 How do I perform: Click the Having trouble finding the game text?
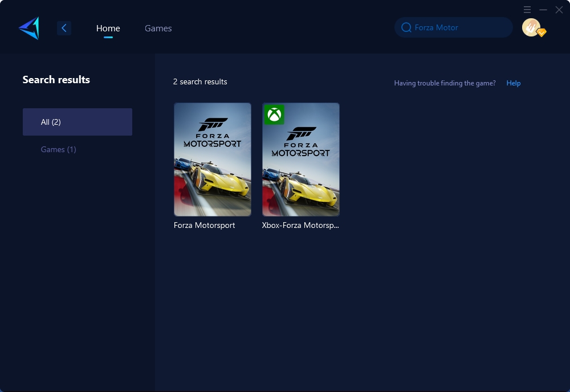point(445,83)
